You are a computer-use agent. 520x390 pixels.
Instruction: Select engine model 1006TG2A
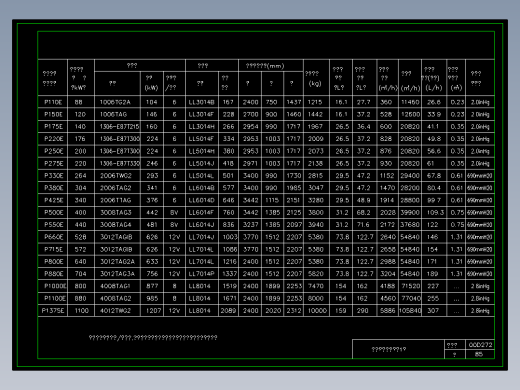point(115,102)
